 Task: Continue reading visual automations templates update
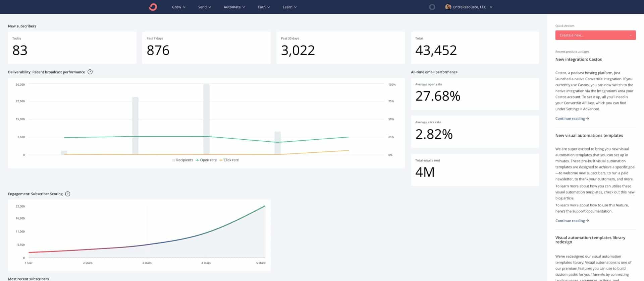[x=572, y=221]
